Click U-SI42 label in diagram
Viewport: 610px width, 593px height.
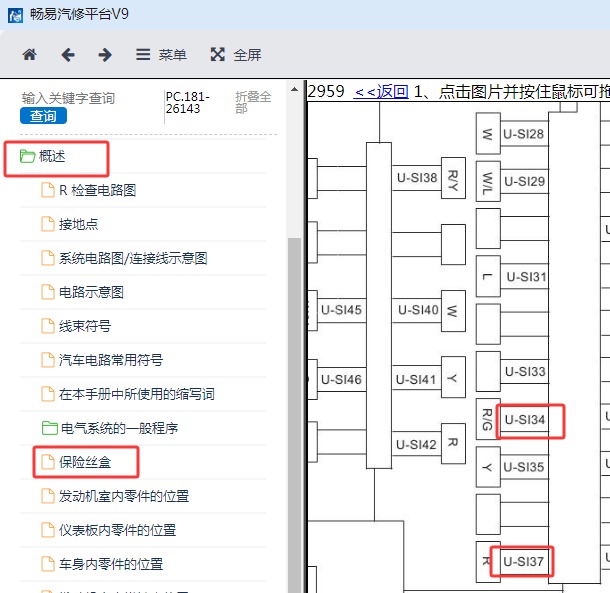416,444
